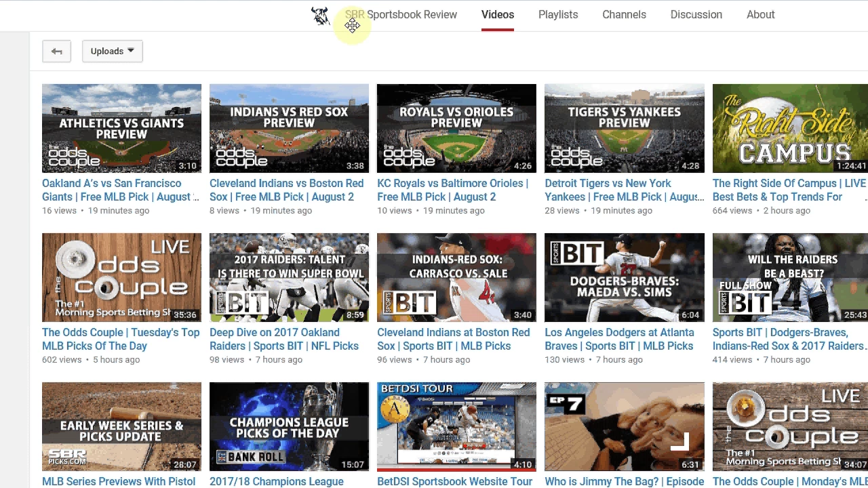Viewport: 868px width, 488px height.
Task: Click the Cleveland Indians at Boston Red Sox title
Action: pyautogui.click(x=454, y=339)
